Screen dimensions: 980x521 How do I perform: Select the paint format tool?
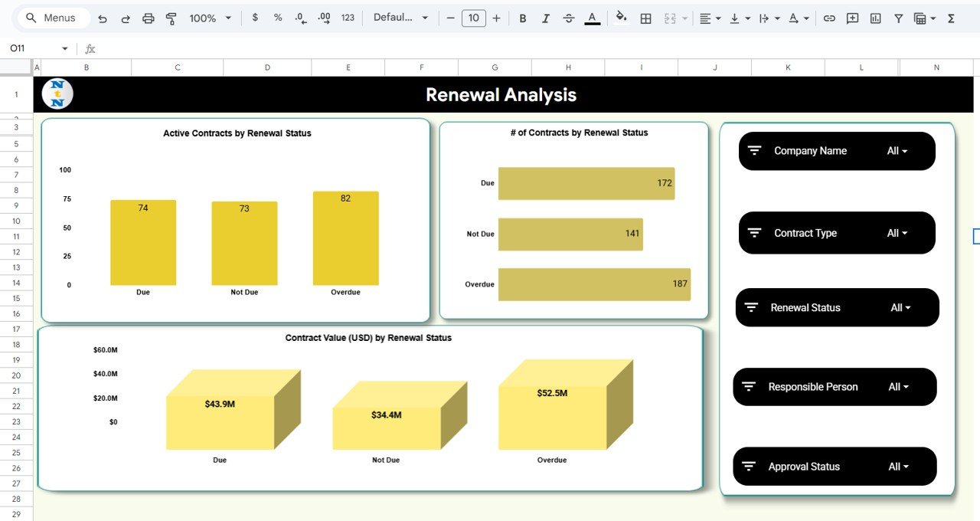click(170, 18)
